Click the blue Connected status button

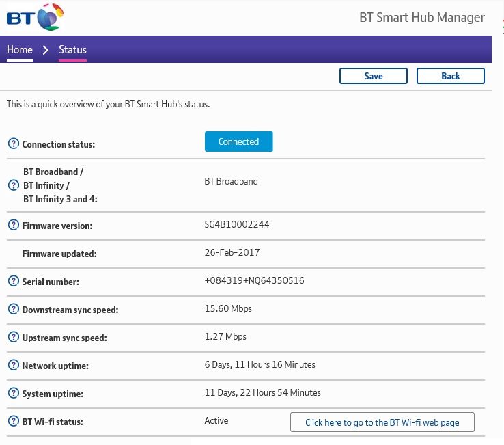coord(239,141)
